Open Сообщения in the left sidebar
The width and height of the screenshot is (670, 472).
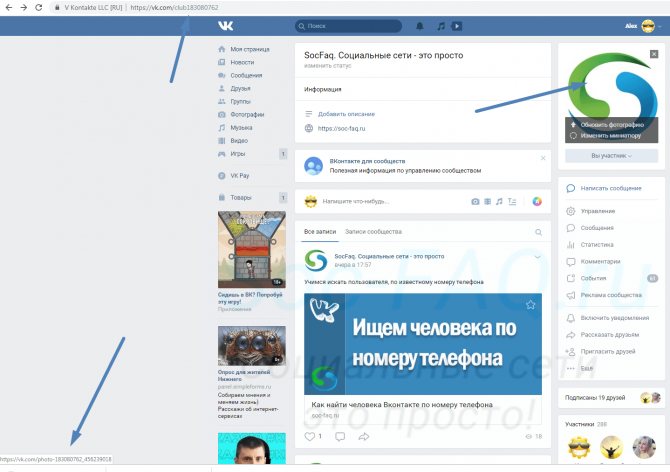(246, 75)
